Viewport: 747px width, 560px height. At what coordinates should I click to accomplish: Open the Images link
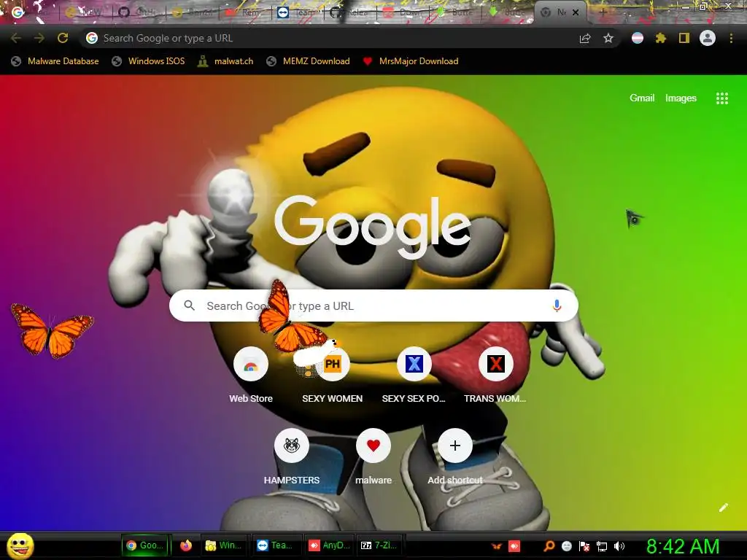(x=681, y=98)
